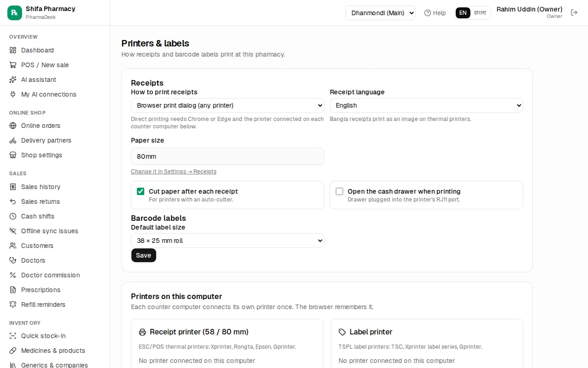Open Generics & companies in the sidebar

pos(54,365)
